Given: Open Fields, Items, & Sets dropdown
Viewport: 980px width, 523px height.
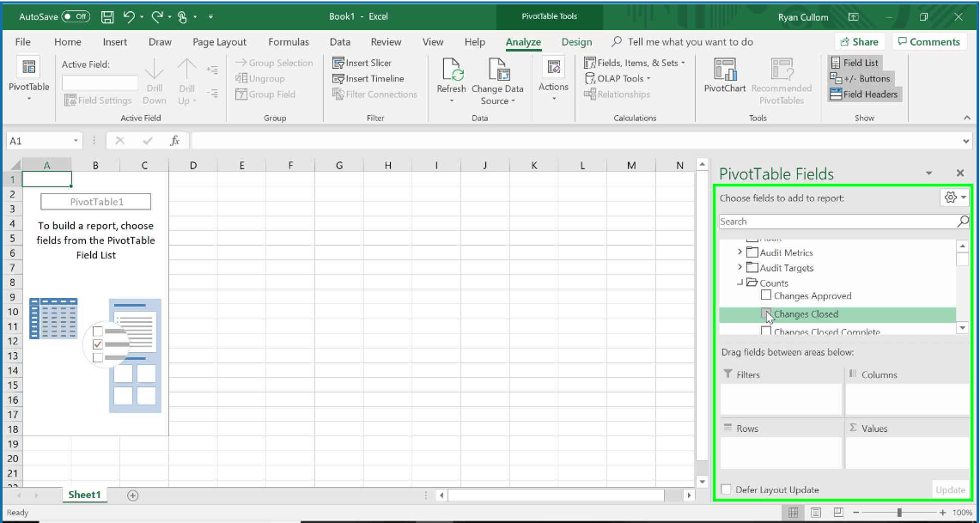Looking at the screenshot, I should [x=683, y=63].
